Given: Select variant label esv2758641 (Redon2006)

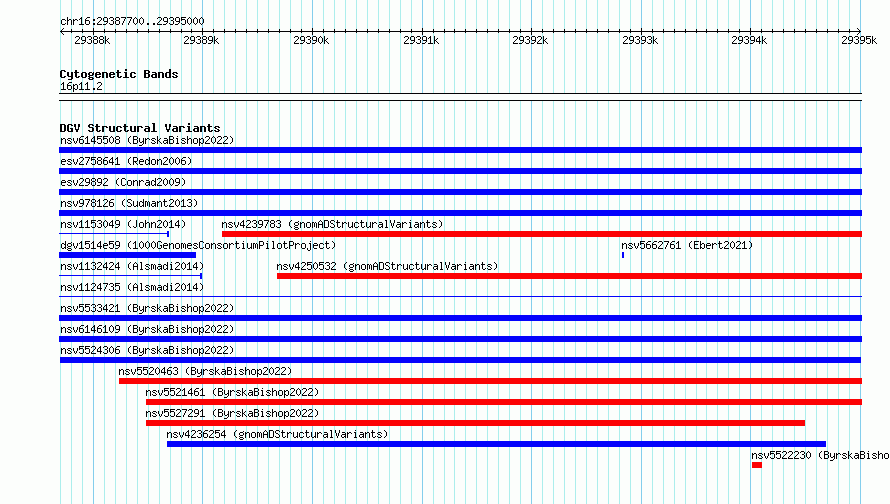Looking at the screenshot, I should pos(126,161).
